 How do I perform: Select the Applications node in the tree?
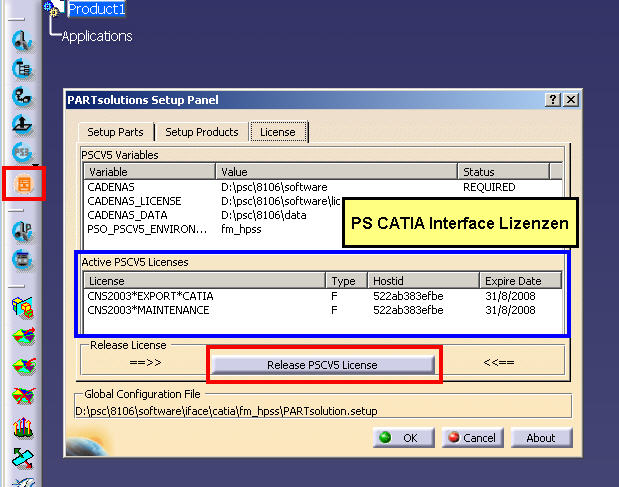[97, 36]
